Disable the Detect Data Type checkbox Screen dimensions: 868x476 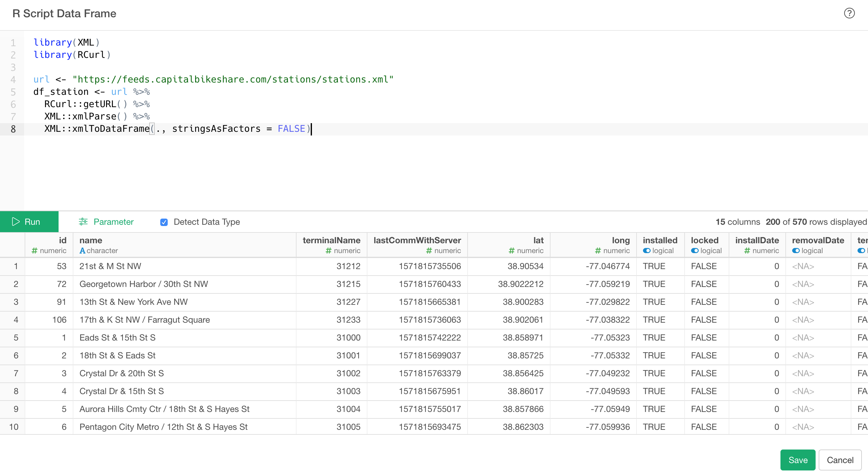(164, 222)
